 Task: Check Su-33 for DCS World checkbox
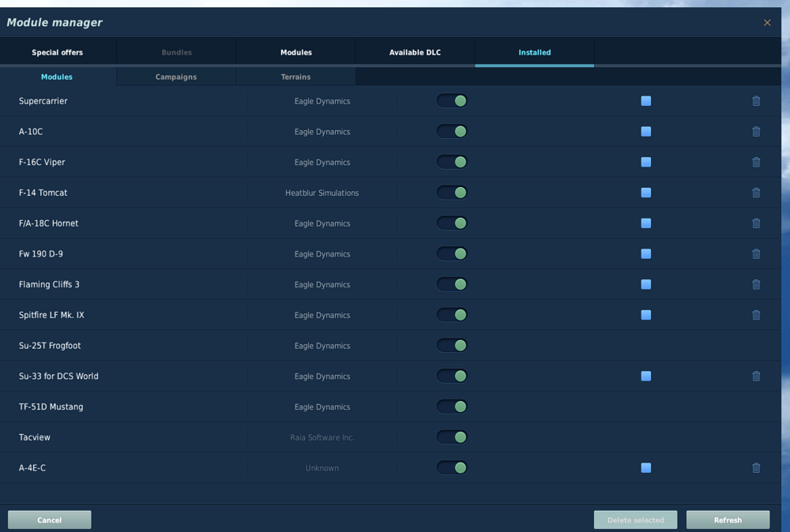coord(646,376)
